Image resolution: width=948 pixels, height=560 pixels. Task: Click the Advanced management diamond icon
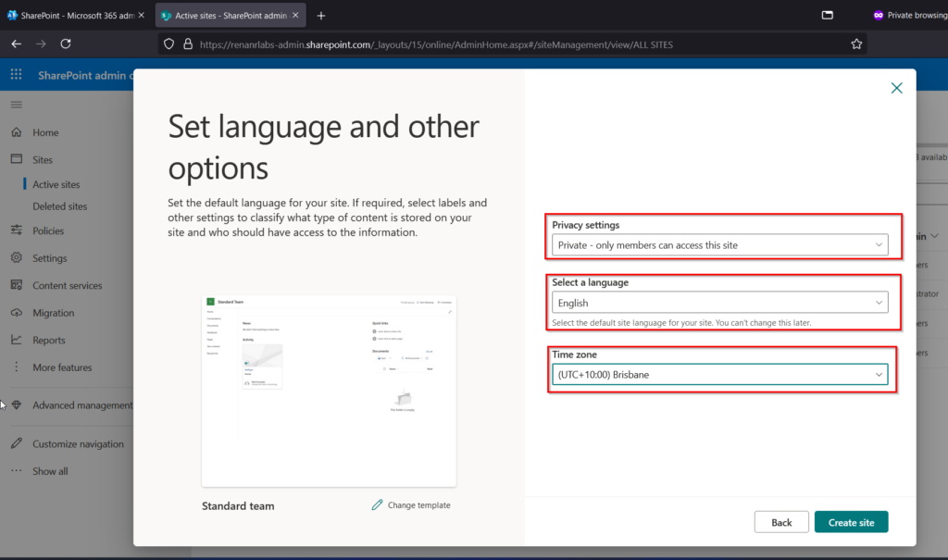click(x=17, y=404)
